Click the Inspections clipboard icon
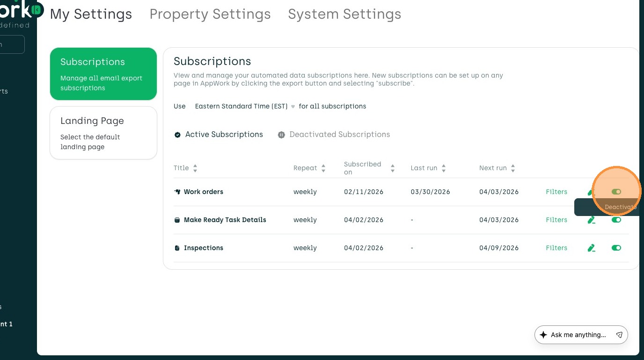 coord(177,248)
